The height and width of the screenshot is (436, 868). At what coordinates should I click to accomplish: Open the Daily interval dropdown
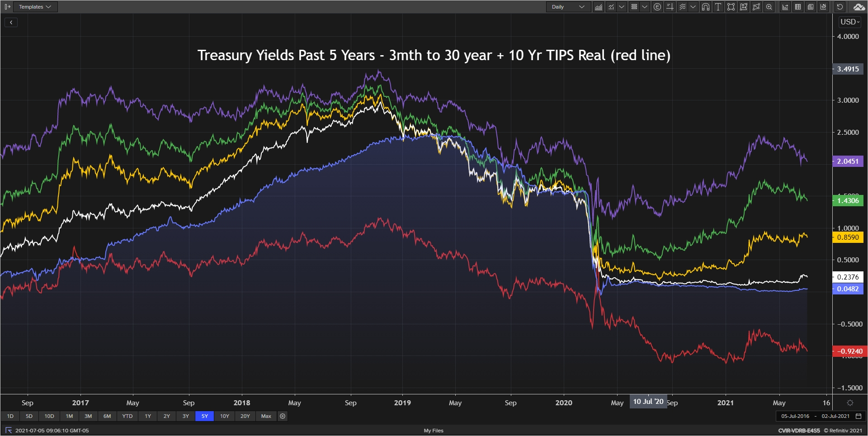[568, 7]
